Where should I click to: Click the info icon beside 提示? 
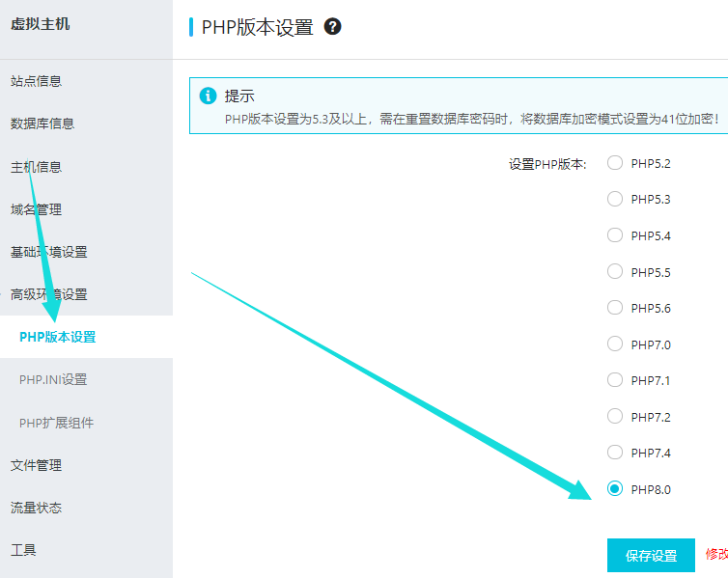[207, 96]
